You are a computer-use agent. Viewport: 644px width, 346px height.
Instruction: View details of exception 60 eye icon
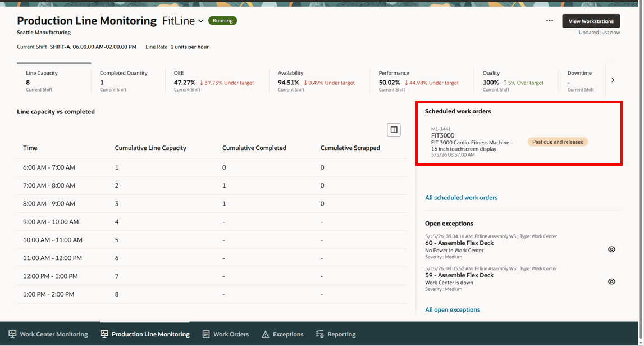click(611, 249)
